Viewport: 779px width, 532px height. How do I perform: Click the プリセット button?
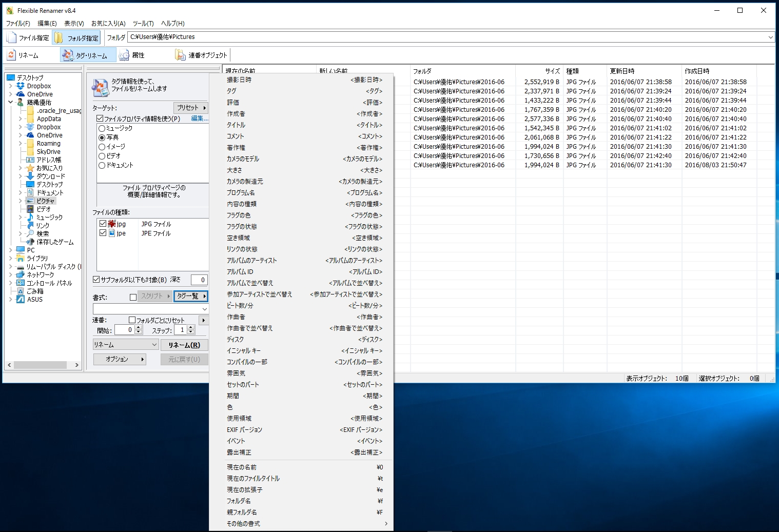tap(191, 108)
